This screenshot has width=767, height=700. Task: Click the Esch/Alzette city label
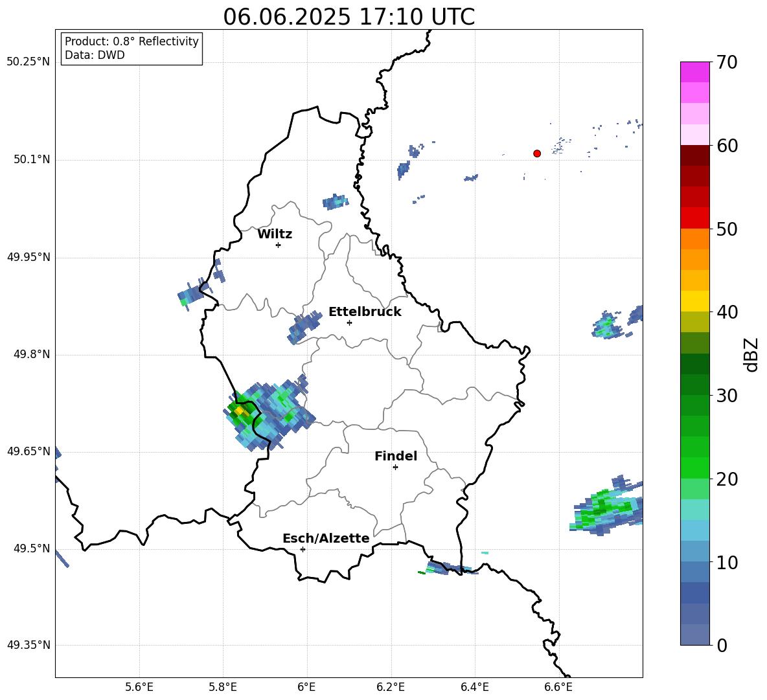point(326,538)
